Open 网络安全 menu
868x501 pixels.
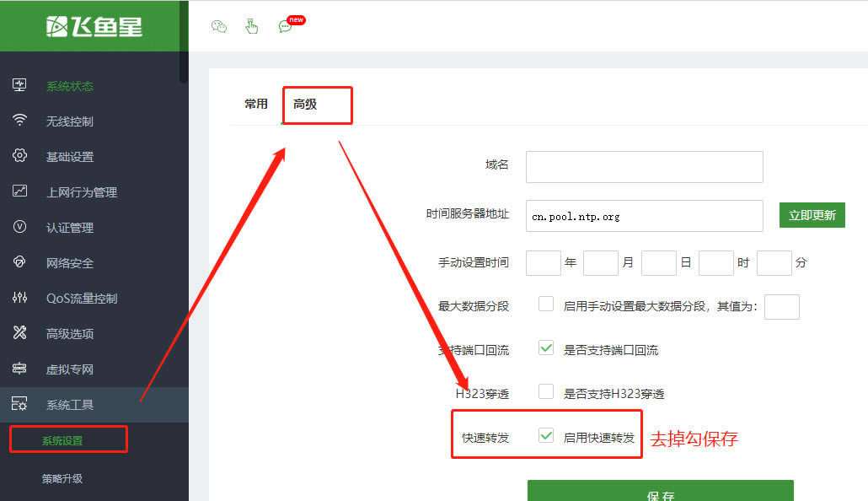(70, 263)
